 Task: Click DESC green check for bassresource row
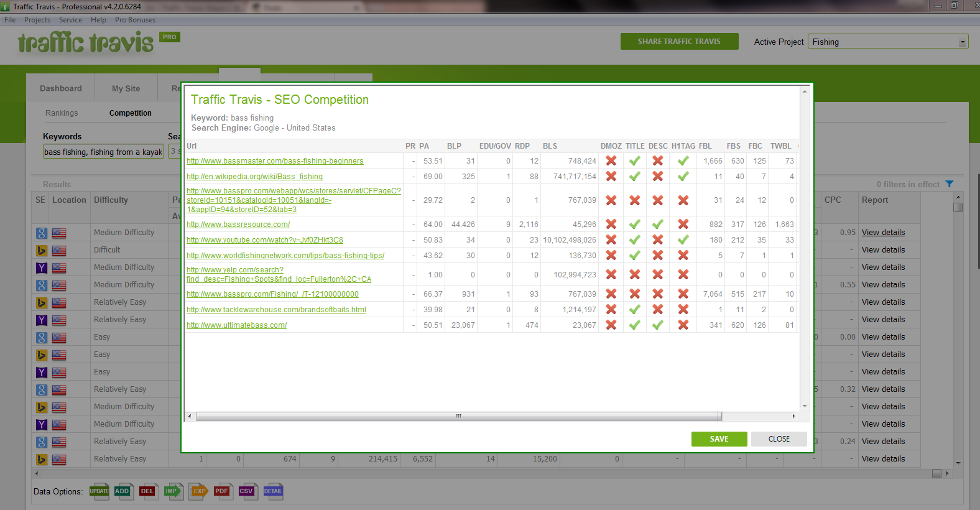[x=658, y=224]
